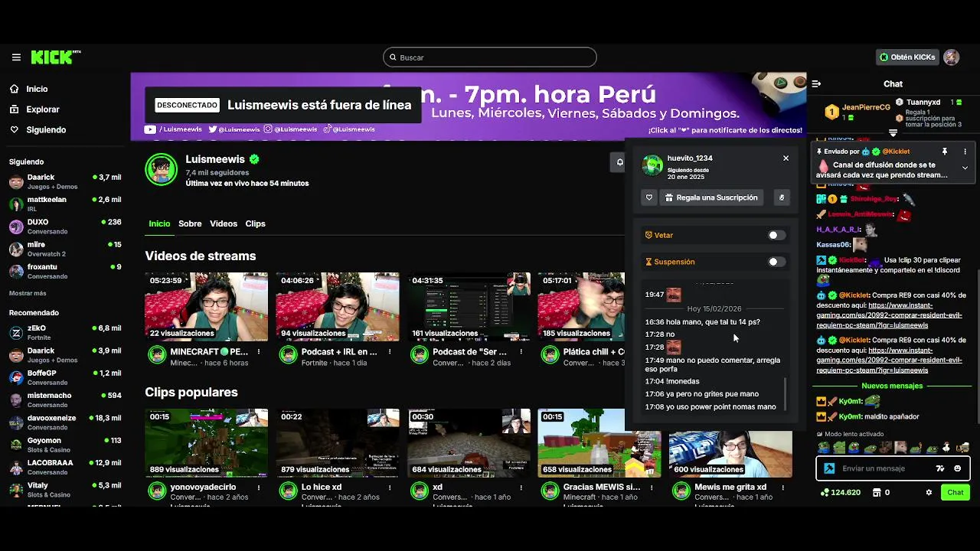Screen dimensions: 980x551
Task: Click Luismeewis channel avatar
Action: click(162, 170)
